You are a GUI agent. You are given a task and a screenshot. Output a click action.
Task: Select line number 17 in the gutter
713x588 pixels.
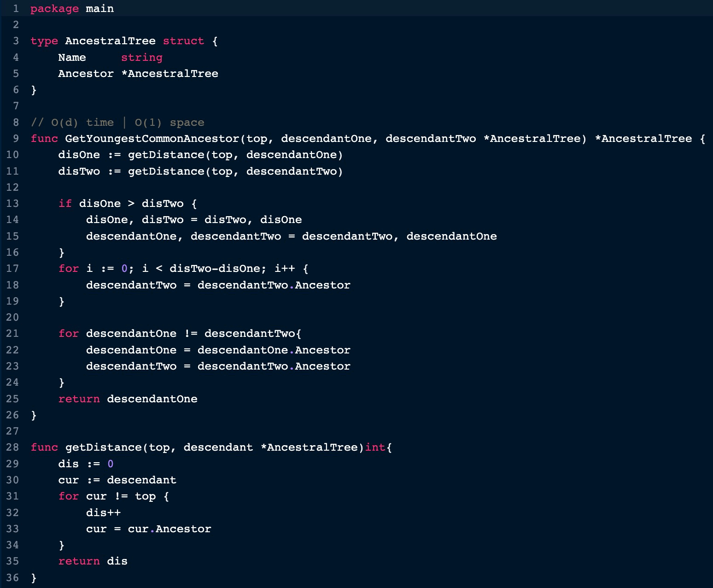tap(12, 268)
